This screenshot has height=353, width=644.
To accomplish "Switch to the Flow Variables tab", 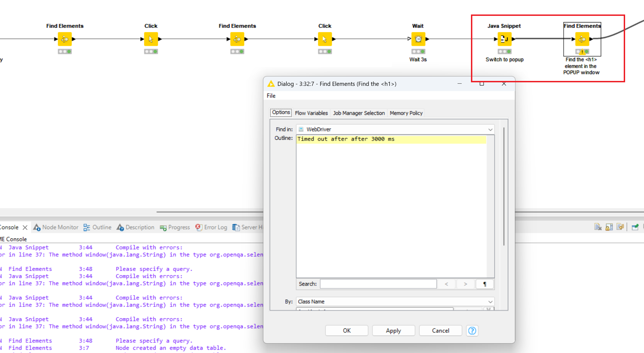I will click(311, 113).
